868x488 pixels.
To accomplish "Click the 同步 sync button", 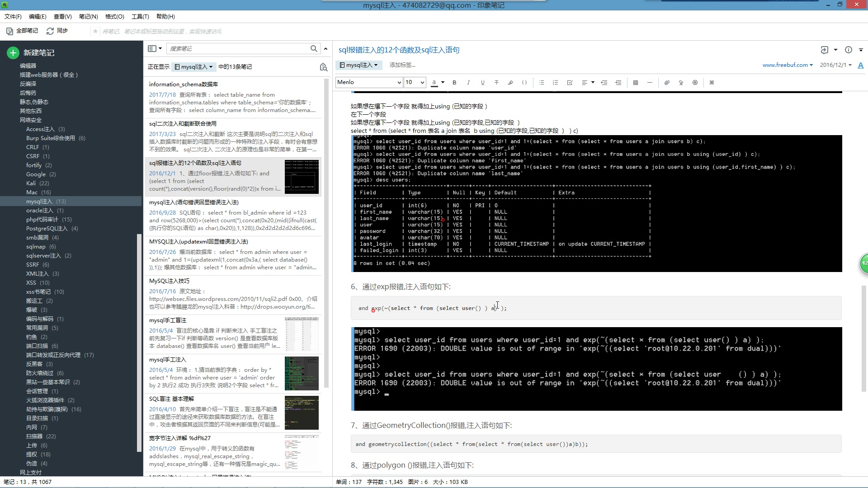I will (x=57, y=31).
